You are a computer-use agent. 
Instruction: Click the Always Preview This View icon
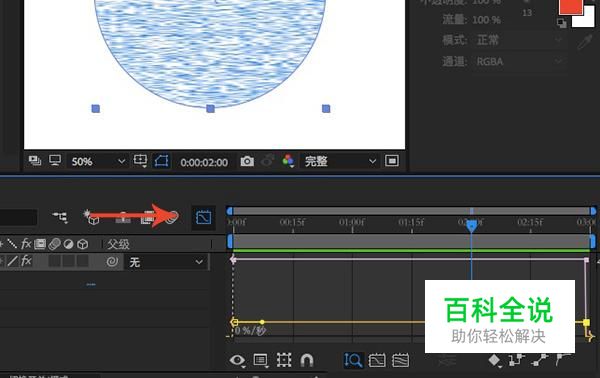tap(35, 161)
